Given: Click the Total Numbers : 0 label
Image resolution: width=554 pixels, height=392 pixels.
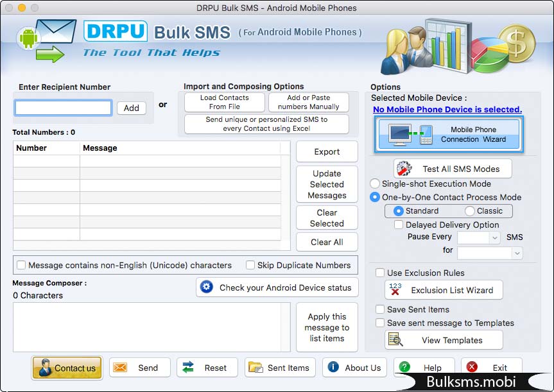Looking at the screenshot, I should pyautogui.click(x=44, y=132).
